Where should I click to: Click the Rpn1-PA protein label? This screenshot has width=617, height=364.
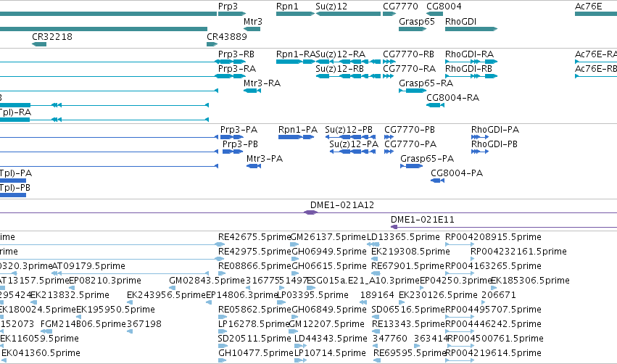[x=297, y=130]
